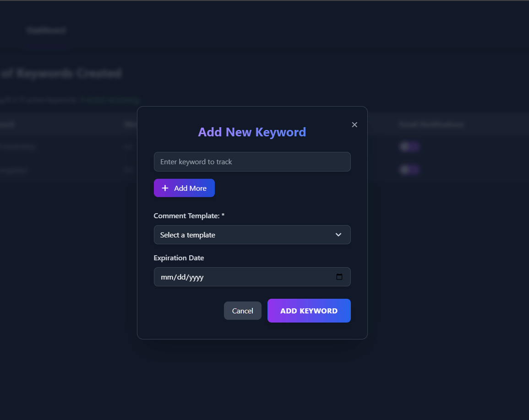Click the Expiration Date label
This screenshot has width=529, height=420.
(179, 258)
